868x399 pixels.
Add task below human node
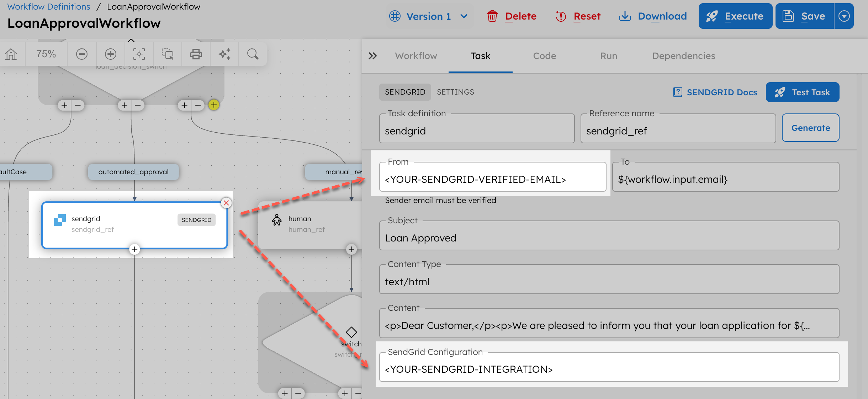point(351,249)
